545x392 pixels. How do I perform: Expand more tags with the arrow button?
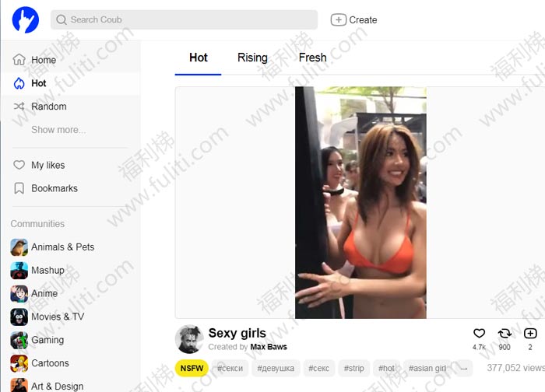tap(464, 368)
